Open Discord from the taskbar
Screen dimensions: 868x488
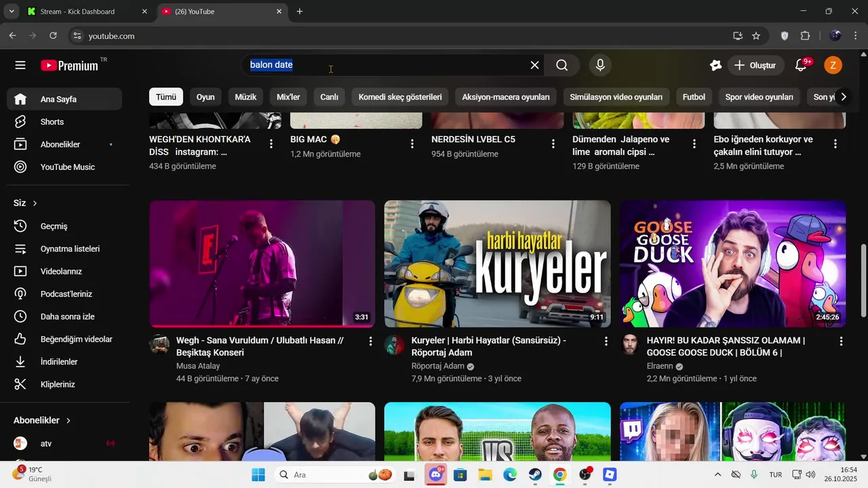click(435, 474)
